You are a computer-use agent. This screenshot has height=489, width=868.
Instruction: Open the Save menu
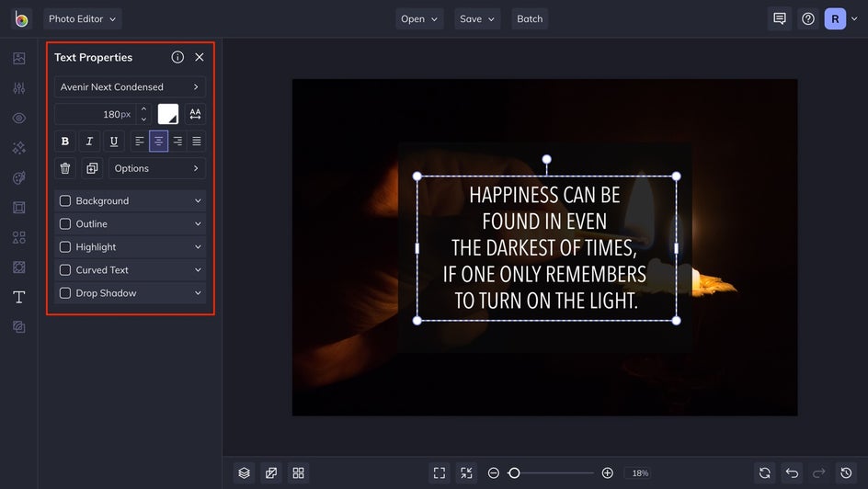coord(478,18)
